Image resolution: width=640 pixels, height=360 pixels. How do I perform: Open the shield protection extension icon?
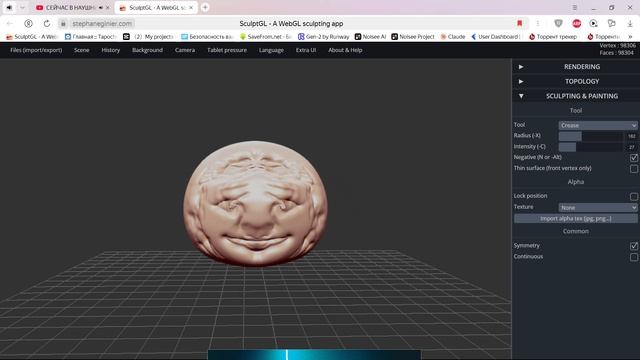558,24
